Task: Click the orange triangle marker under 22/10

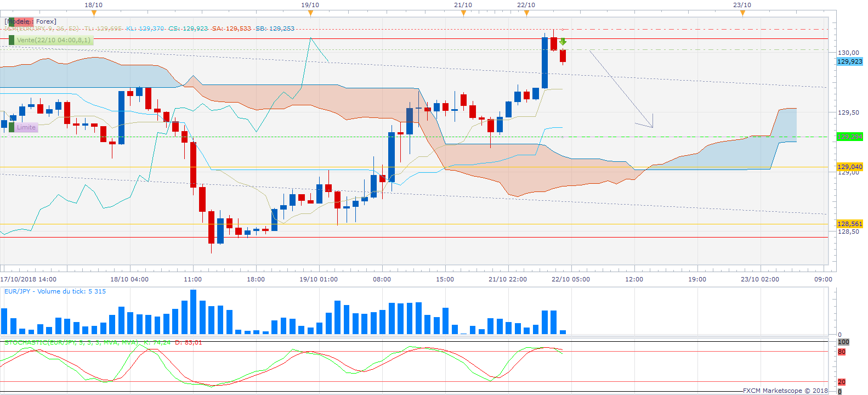Action: click(x=526, y=13)
